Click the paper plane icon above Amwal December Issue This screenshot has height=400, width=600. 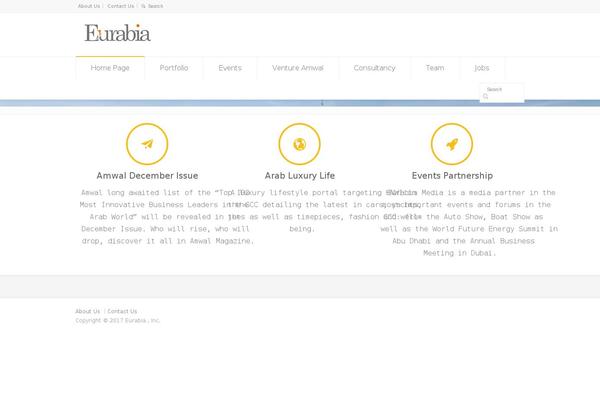pyautogui.click(x=147, y=144)
